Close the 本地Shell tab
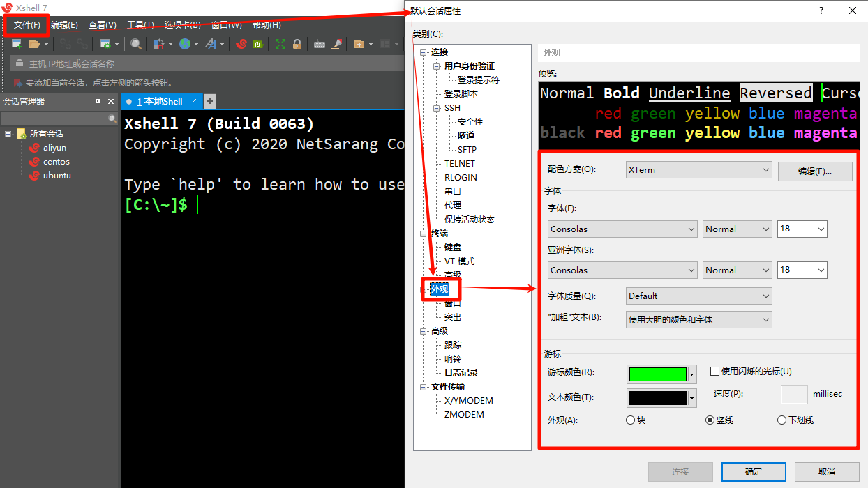 pyautogui.click(x=195, y=101)
